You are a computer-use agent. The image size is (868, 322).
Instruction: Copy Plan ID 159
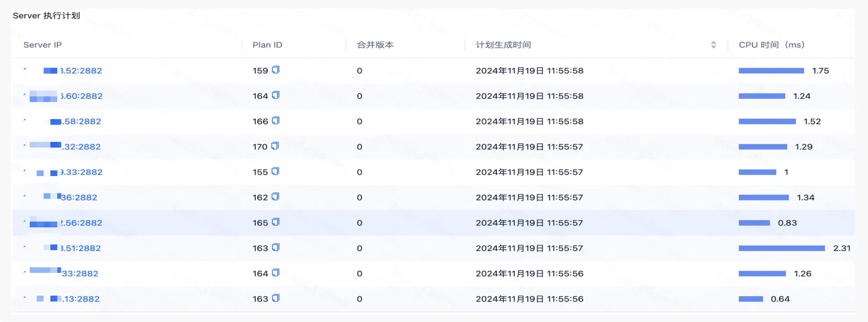tap(275, 70)
